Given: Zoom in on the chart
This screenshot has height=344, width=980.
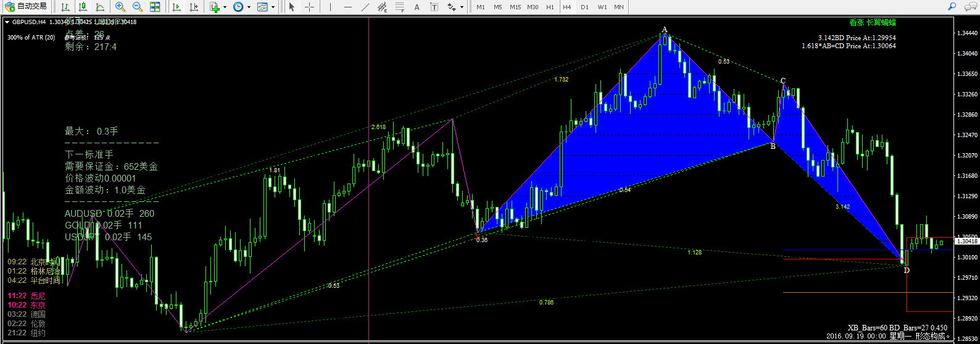Looking at the screenshot, I should click(120, 7).
